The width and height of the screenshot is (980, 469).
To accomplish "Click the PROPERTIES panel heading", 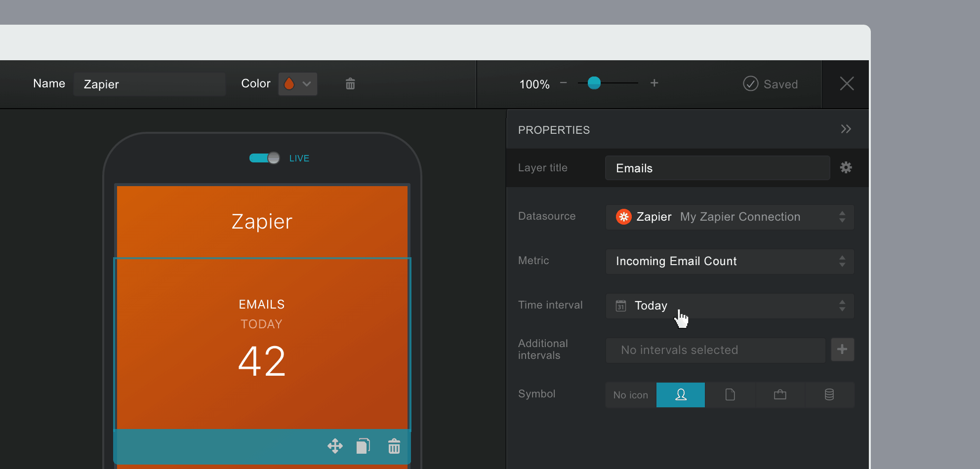I will (x=554, y=130).
